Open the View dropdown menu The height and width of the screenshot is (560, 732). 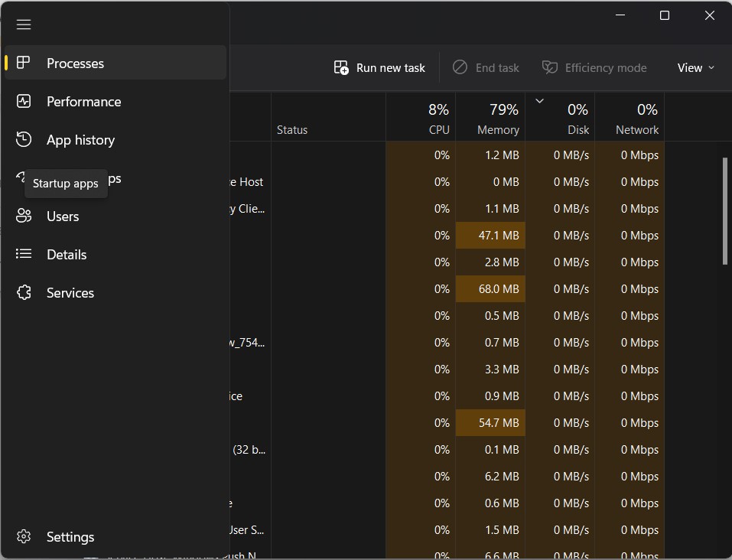695,67
